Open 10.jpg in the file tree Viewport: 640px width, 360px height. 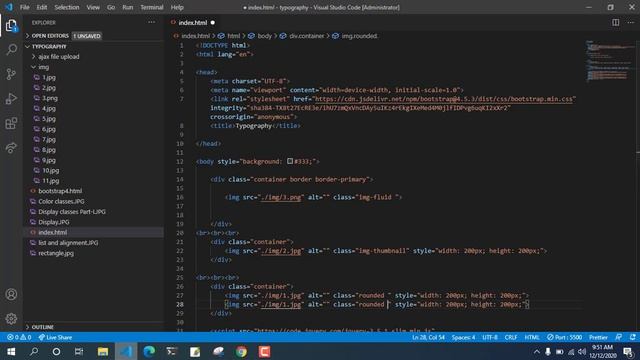[51, 170]
